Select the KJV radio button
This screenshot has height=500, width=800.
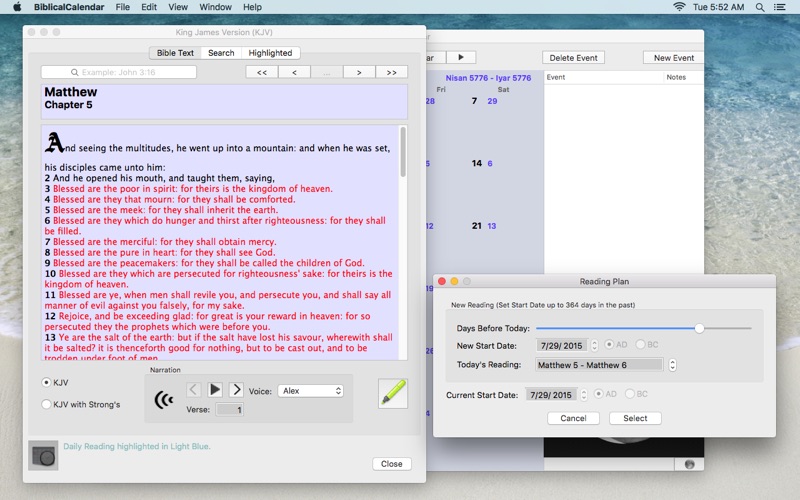click(x=46, y=382)
